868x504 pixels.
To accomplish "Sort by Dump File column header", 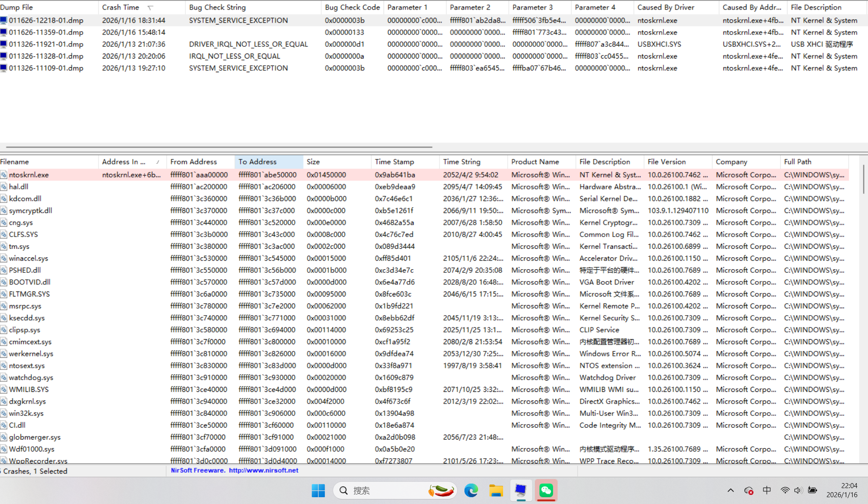I will [x=49, y=7].
